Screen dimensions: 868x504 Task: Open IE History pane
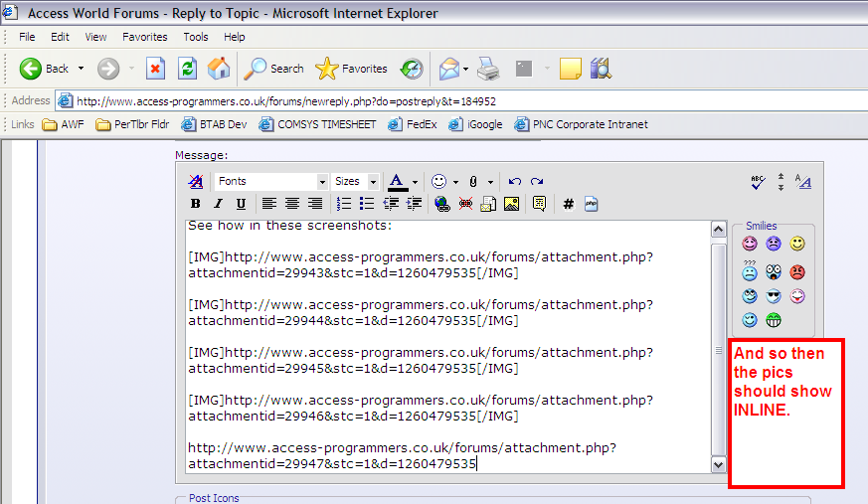click(x=412, y=69)
